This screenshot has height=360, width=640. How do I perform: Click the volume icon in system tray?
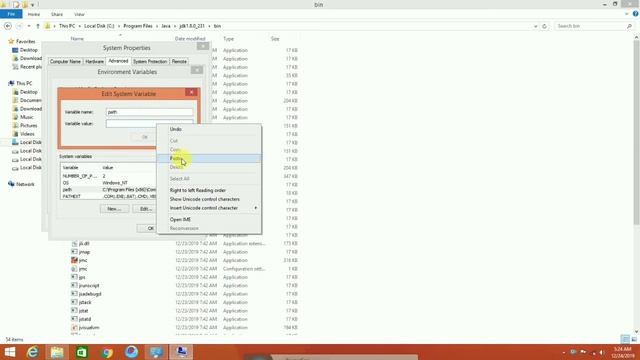[602, 352]
